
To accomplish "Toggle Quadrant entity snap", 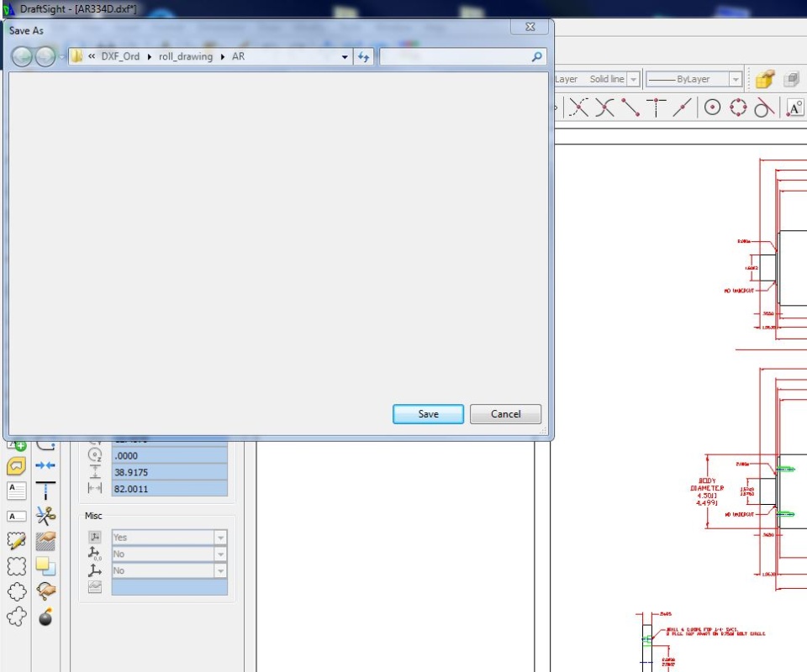I will (738, 108).
